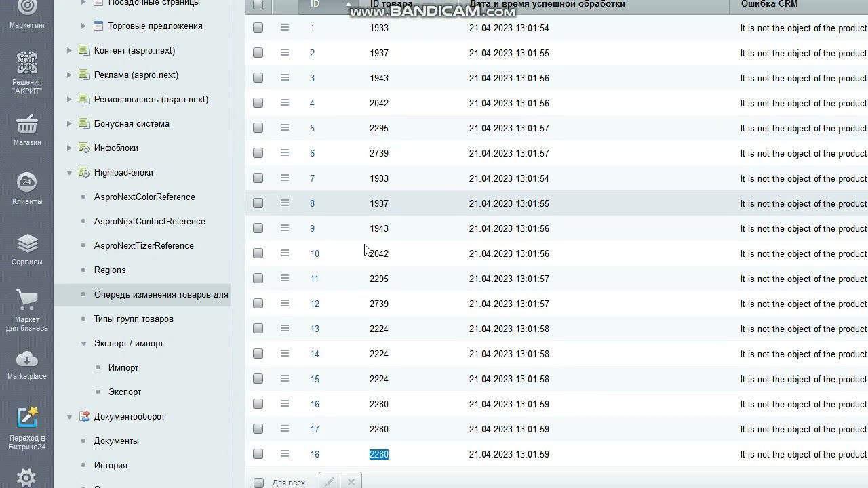Open record ID link 13
This screenshot has width=868, height=488.
click(x=315, y=329)
